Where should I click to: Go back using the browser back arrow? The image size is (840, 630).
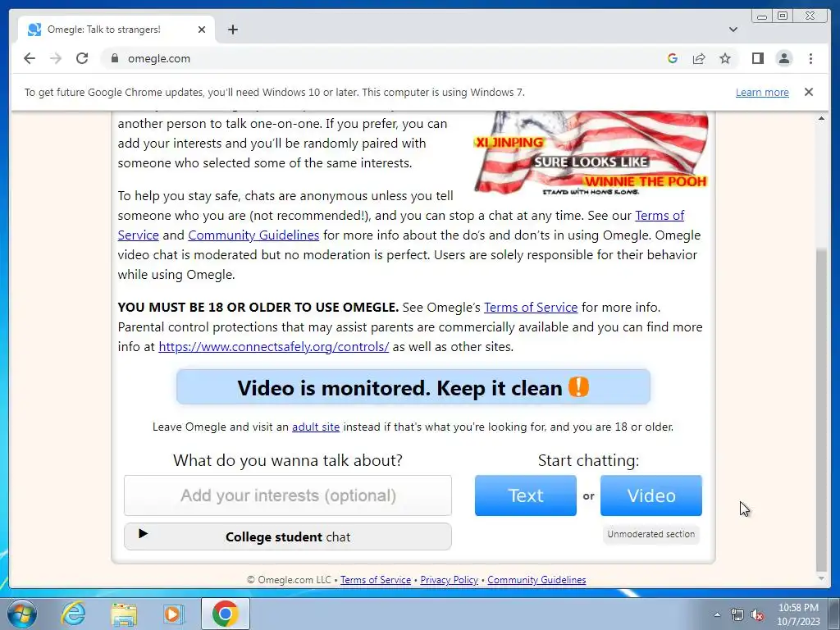30,58
